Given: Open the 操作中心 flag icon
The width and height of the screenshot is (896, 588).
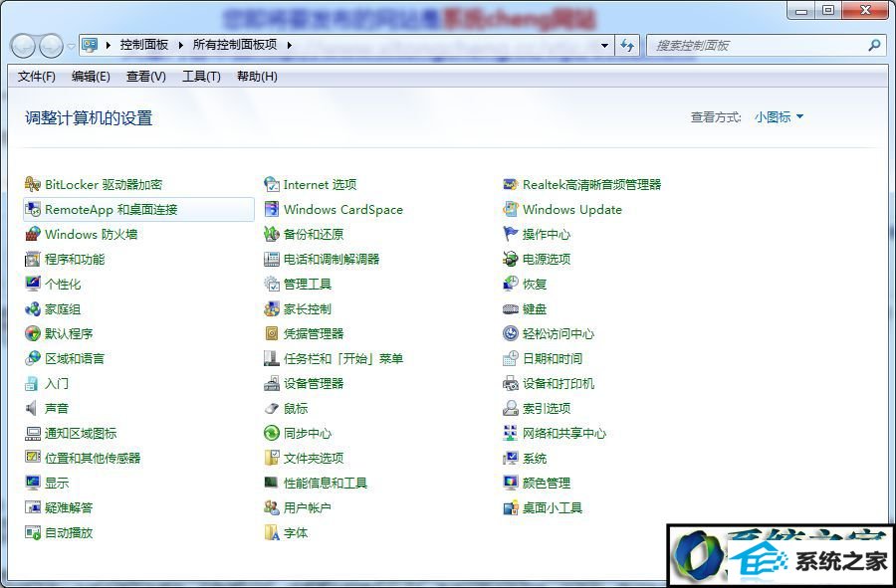Looking at the screenshot, I should (511, 234).
